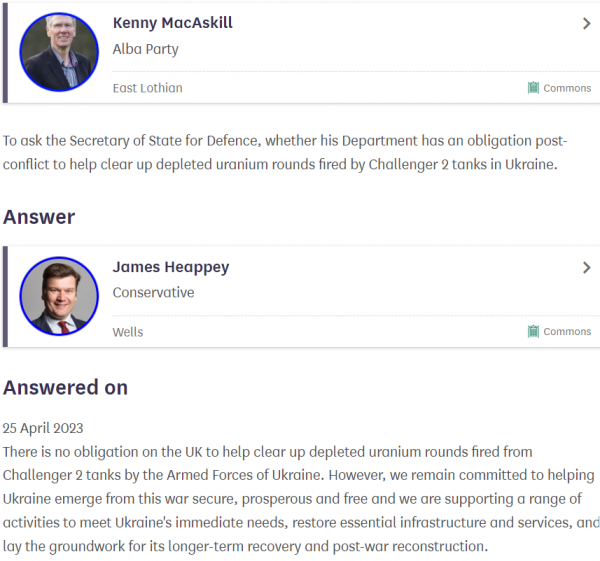Click East Lothian constituency text
Screen dimensions: 600x561
[147, 88]
